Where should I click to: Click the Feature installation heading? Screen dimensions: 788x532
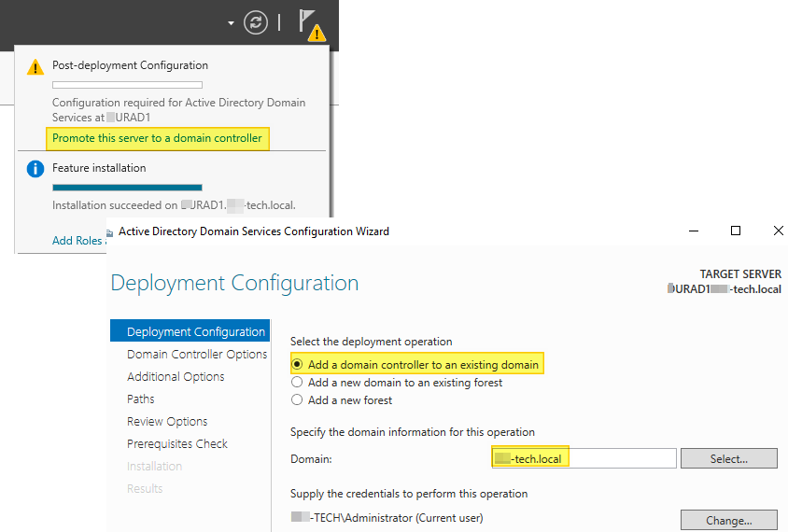[x=99, y=168]
